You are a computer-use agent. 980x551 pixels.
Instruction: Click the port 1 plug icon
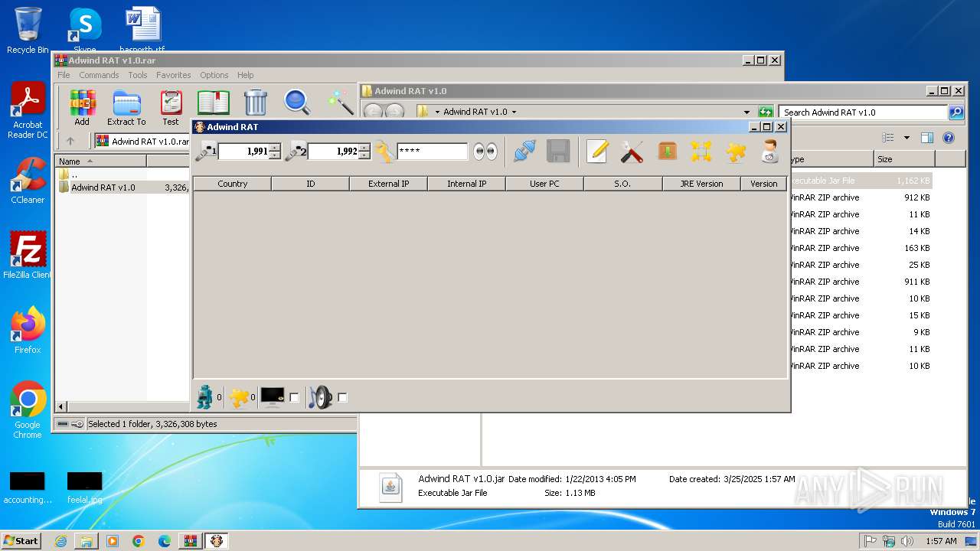[x=205, y=151]
